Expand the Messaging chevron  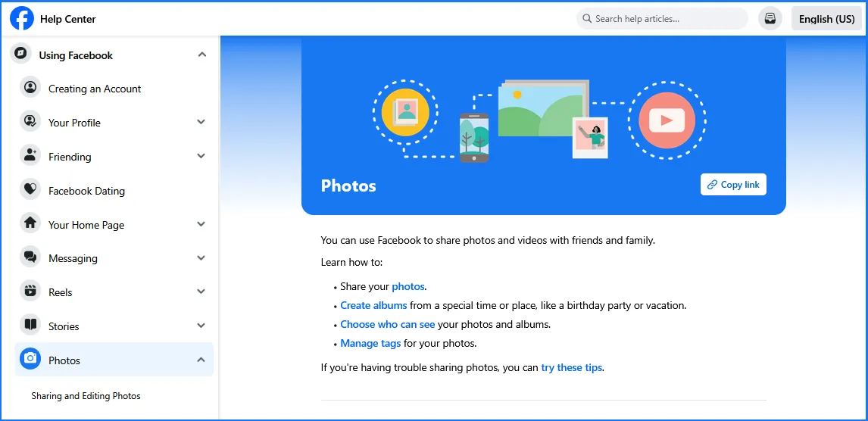[x=201, y=257]
